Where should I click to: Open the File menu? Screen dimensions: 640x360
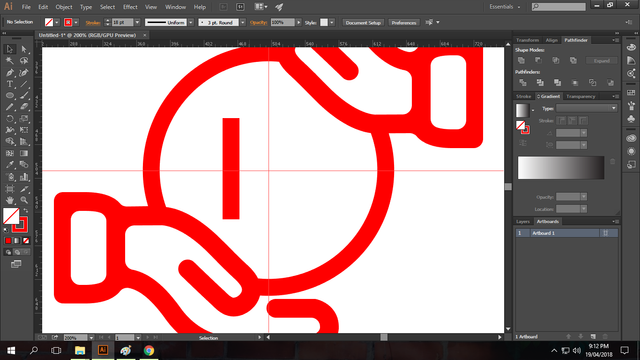click(26, 7)
